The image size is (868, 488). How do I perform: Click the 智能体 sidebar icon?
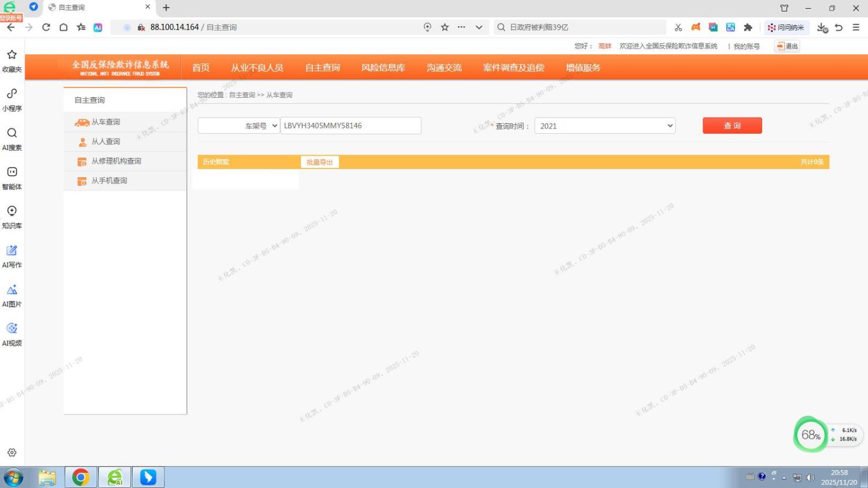12,172
